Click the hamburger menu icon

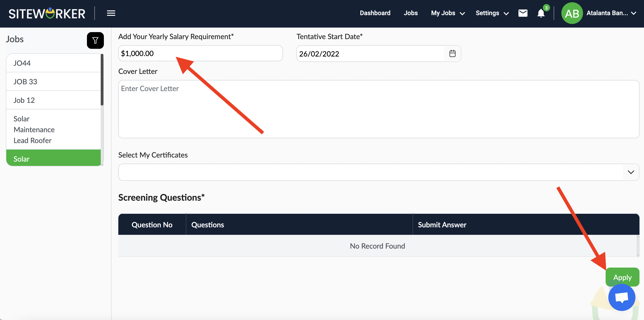pyautogui.click(x=110, y=13)
